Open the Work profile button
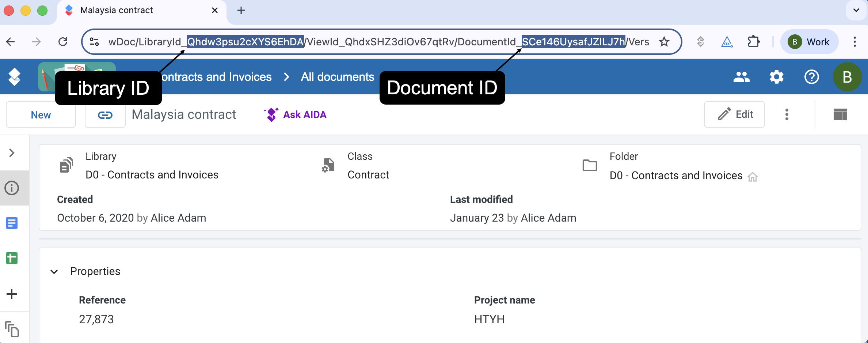Viewport: 868px width, 343px height. 810,42
